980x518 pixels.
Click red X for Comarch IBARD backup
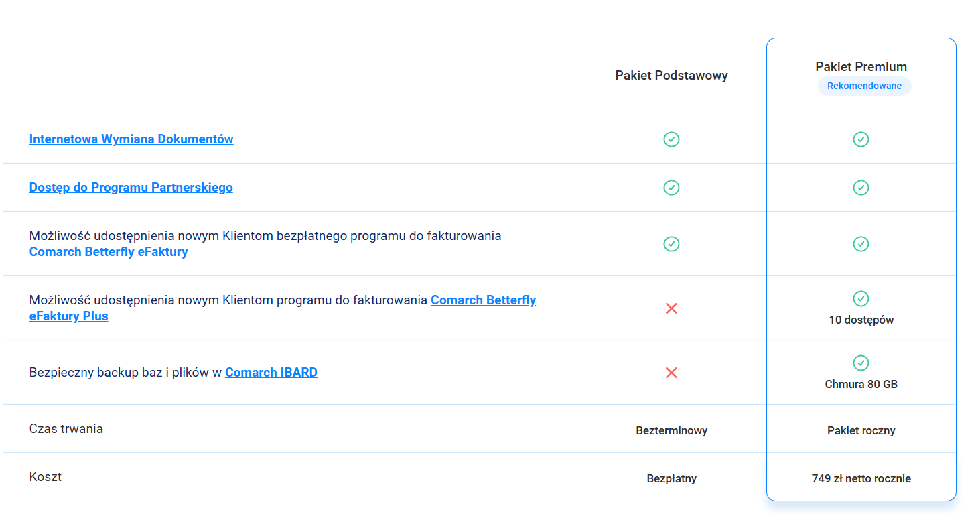coord(671,373)
